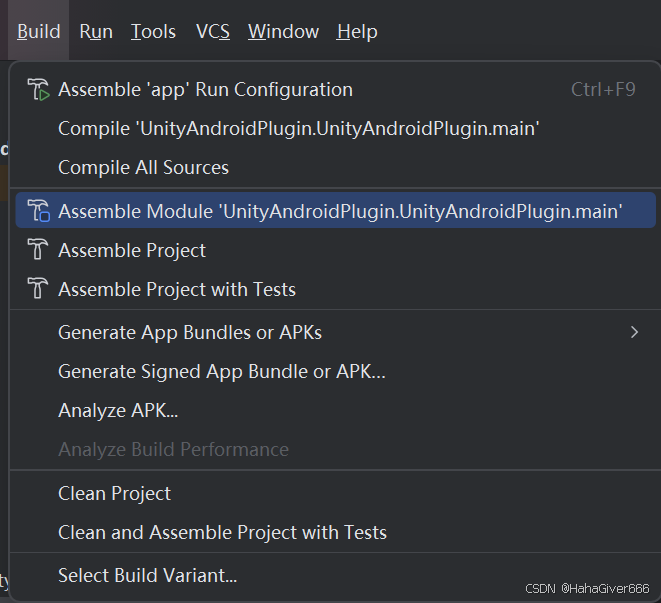Open Generate App Bundles or APKs submenu
661x603 pixels.
[x=336, y=333]
